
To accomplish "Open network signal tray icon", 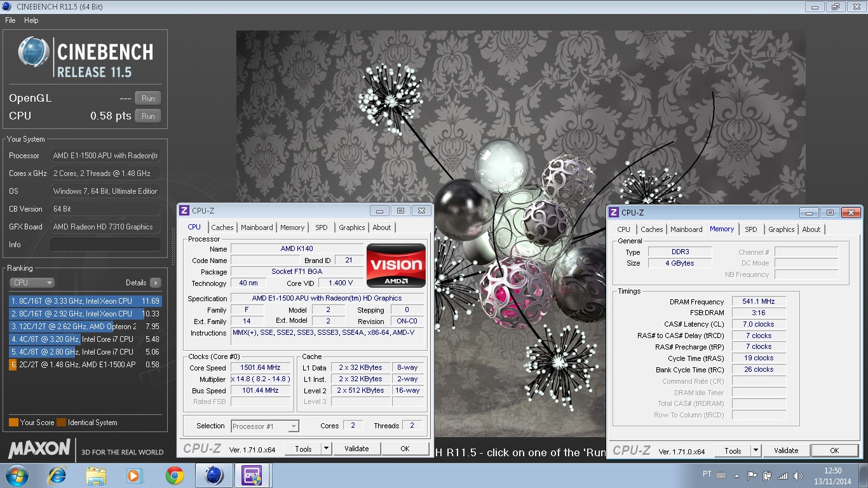I will (783, 475).
